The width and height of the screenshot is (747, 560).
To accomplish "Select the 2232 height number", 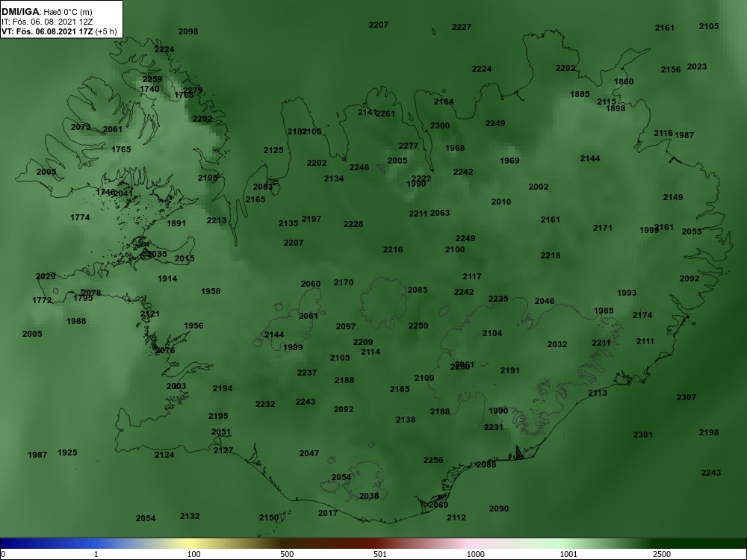I will pyautogui.click(x=265, y=404).
